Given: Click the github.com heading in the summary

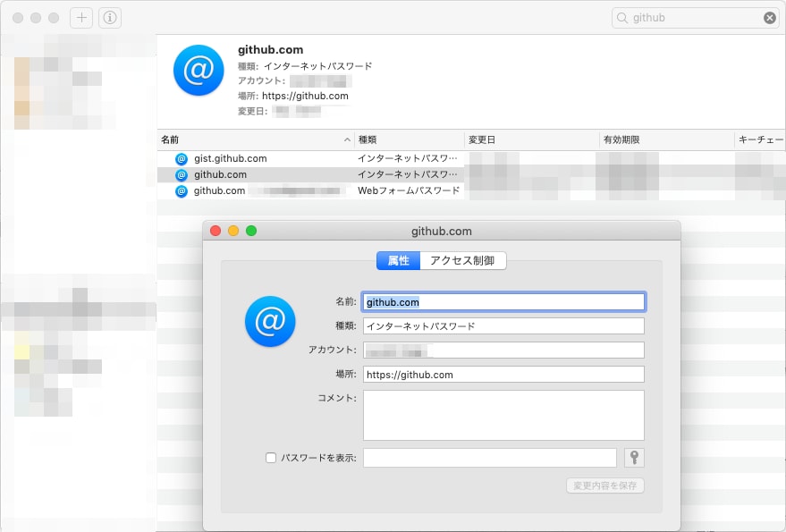Looking at the screenshot, I should pyautogui.click(x=271, y=50).
